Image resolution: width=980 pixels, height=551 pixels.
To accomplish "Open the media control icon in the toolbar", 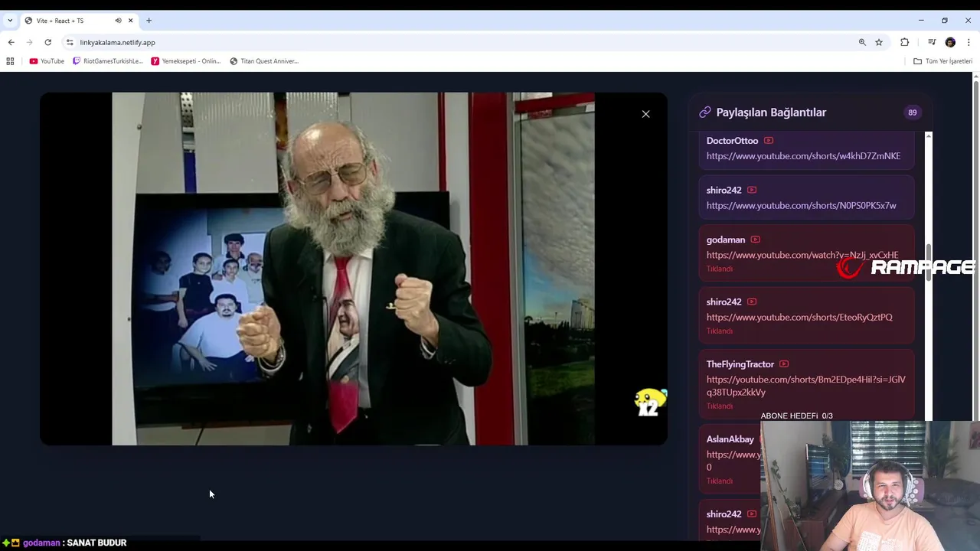I will coord(932,42).
